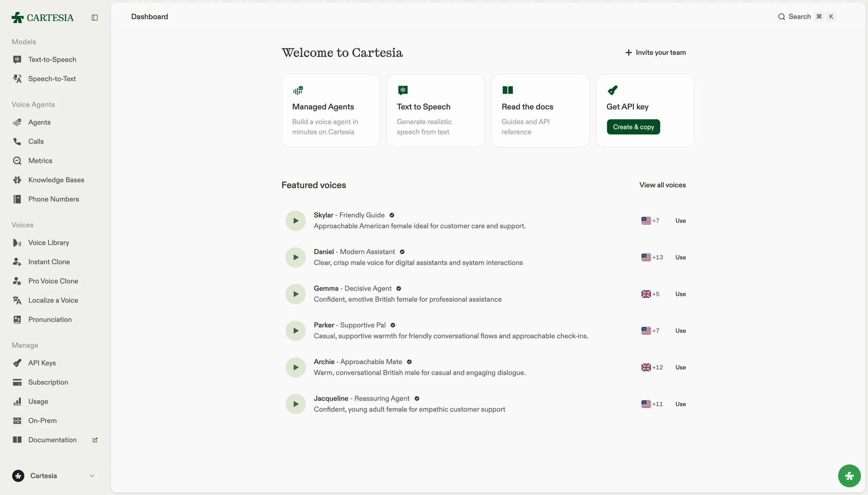Click the verified badge next to Skylar
868x495 pixels.
pyautogui.click(x=392, y=215)
